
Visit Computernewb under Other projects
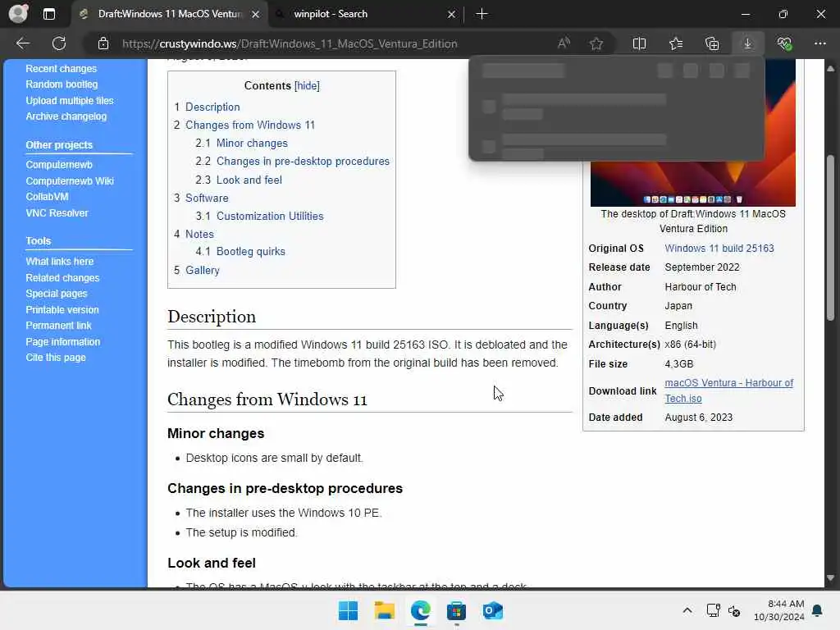pyautogui.click(x=59, y=165)
